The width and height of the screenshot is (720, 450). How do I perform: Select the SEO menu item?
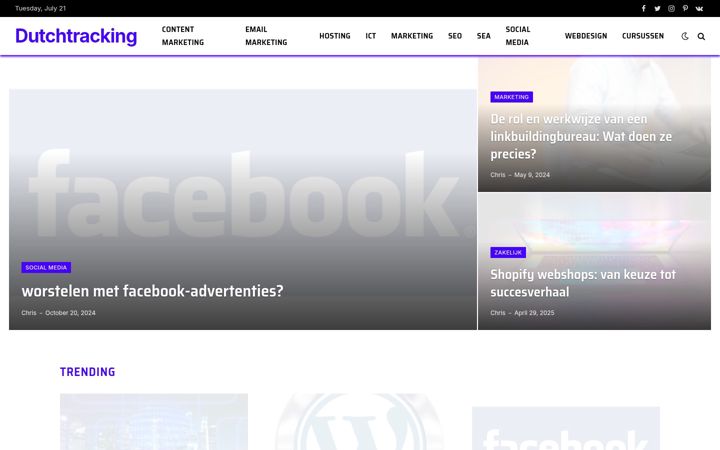click(455, 36)
